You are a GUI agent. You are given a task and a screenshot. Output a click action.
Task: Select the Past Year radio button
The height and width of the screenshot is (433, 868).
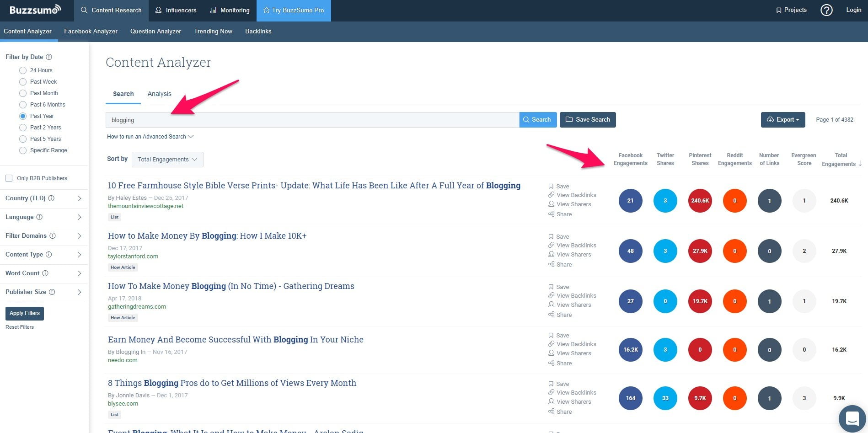tap(23, 116)
